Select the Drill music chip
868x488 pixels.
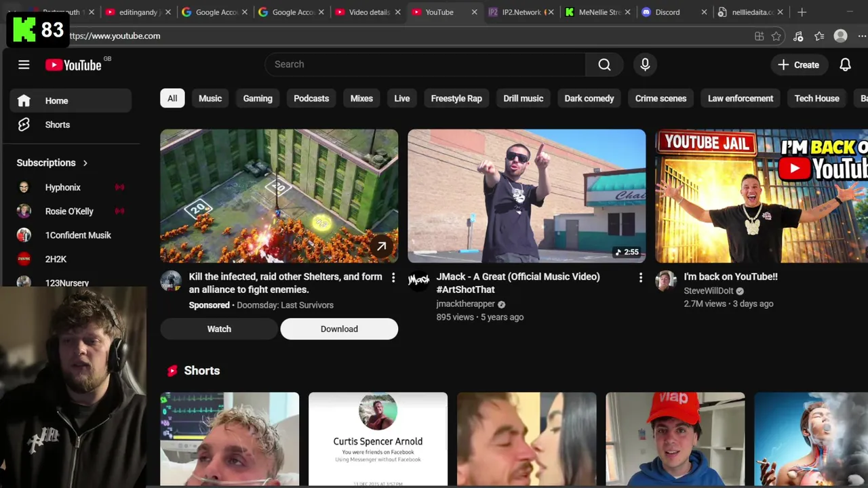pyautogui.click(x=524, y=98)
